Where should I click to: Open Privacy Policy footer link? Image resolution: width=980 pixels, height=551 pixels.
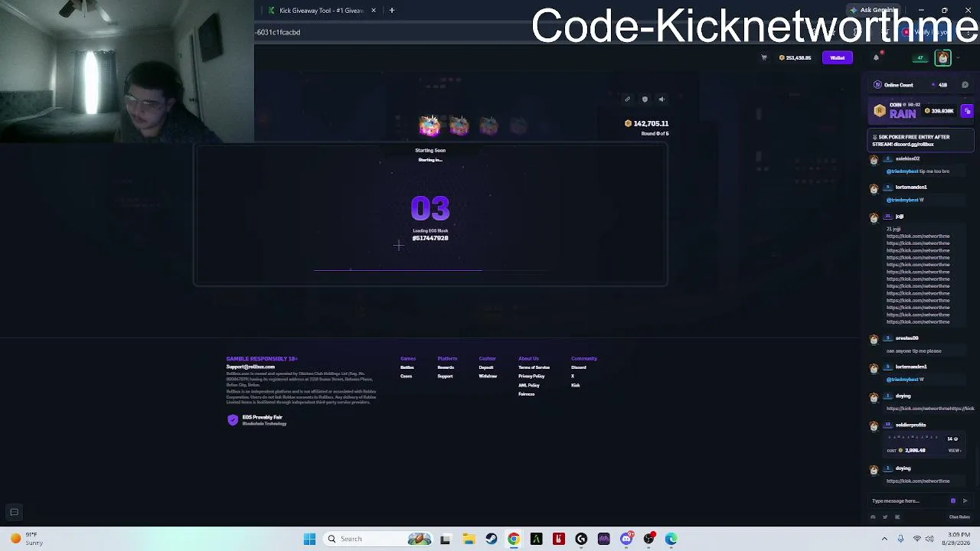[x=531, y=376]
